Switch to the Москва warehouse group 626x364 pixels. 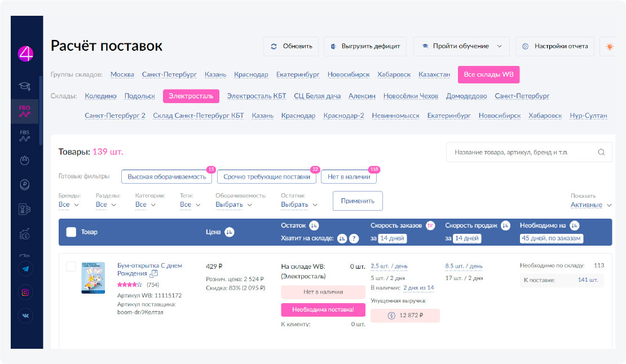point(122,75)
